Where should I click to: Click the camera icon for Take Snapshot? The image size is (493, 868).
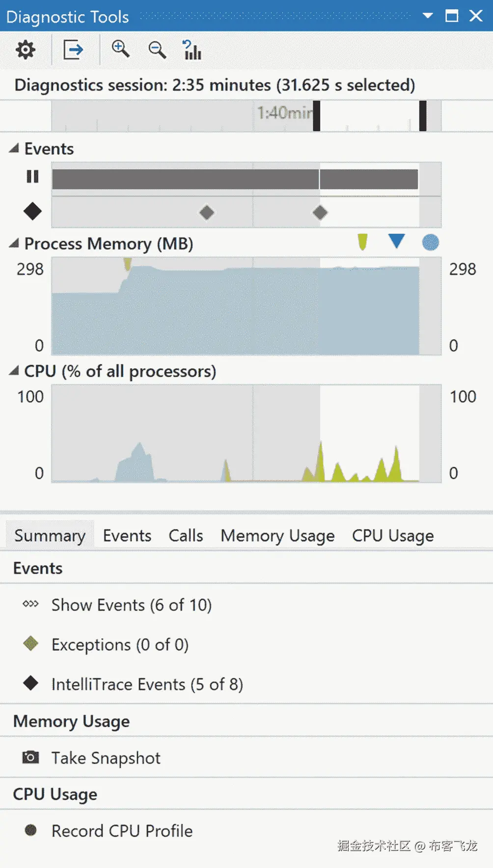coord(30,757)
